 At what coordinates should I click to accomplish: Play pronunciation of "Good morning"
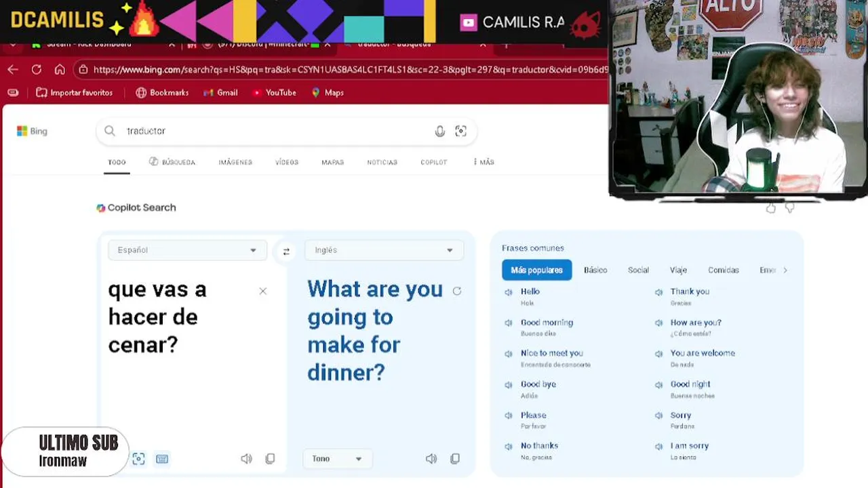(509, 323)
